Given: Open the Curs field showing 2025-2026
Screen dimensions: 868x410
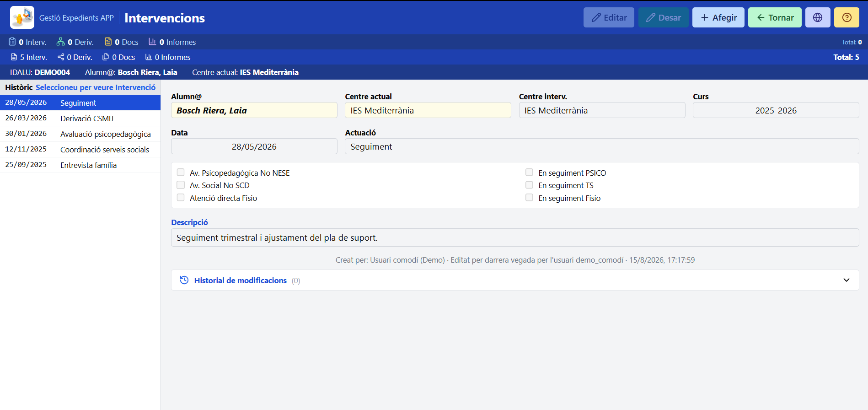Looking at the screenshot, I should pos(776,110).
